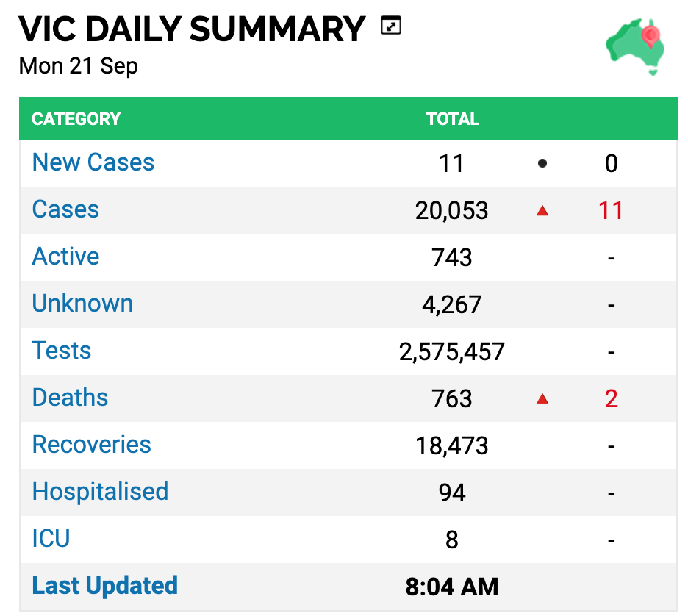Click the 20,053 cases total value

pos(451,210)
